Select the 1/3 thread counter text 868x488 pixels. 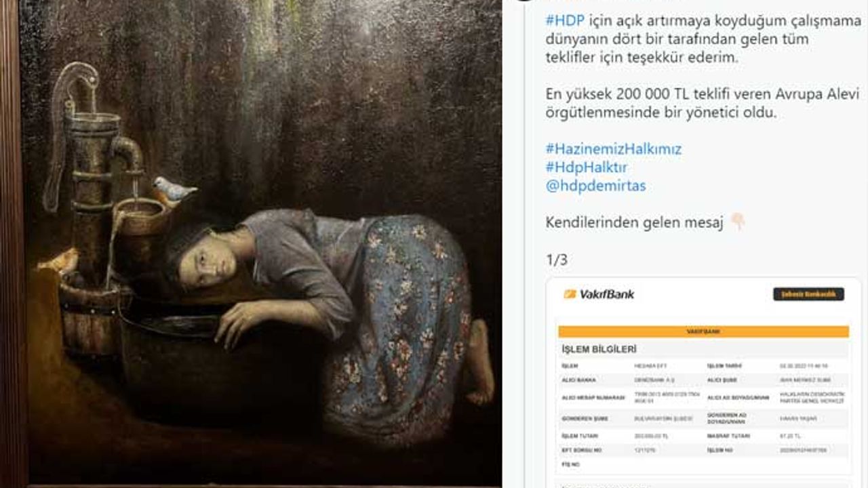556,260
